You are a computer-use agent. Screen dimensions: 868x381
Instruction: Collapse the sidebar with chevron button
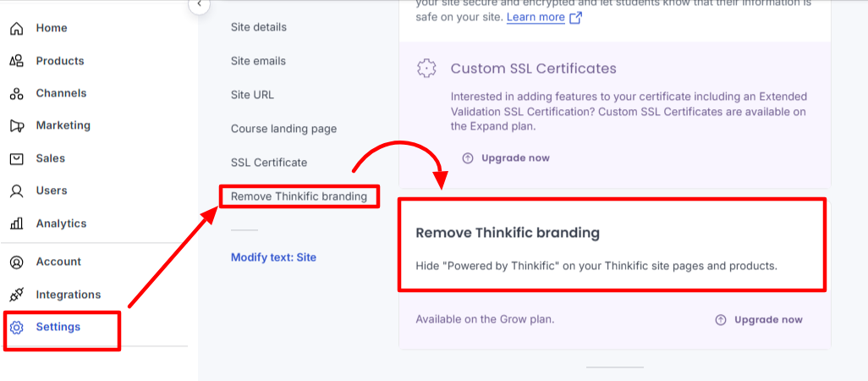[198, 5]
